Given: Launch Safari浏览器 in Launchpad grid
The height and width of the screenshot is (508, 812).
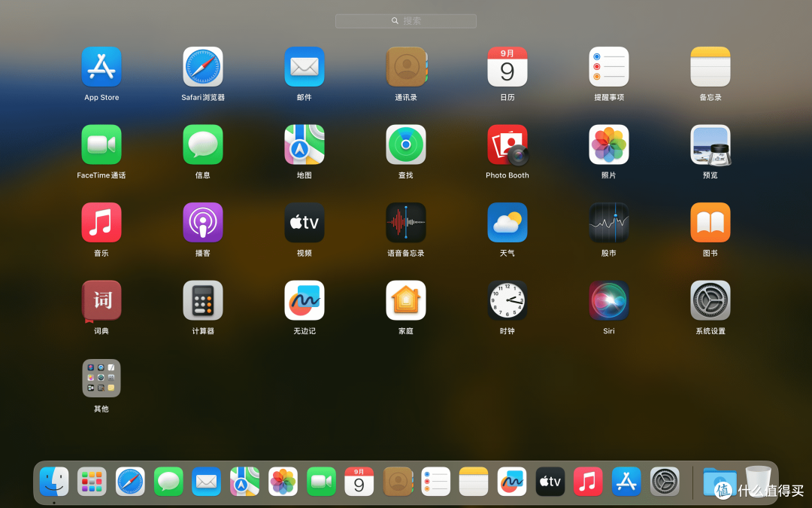Looking at the screenshot, I should 203,67.
